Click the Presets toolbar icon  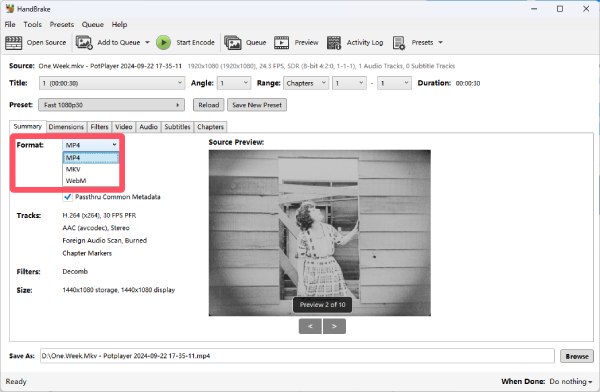pos(399,42)
